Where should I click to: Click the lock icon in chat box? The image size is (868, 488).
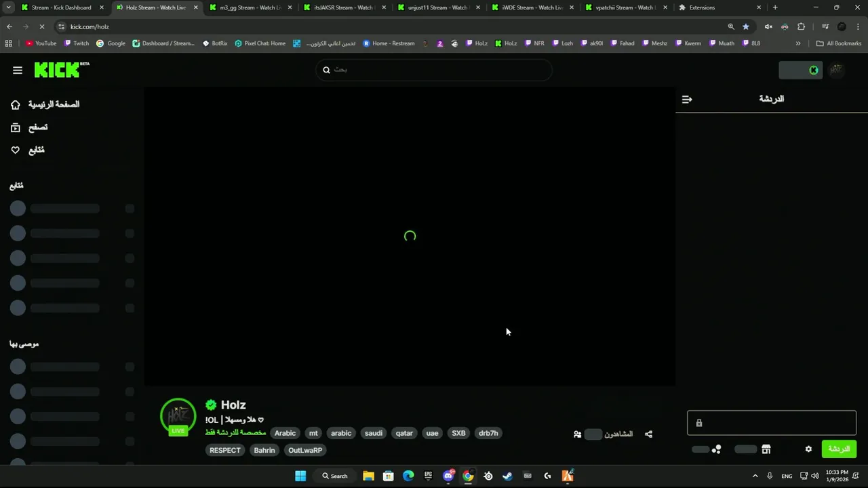click(x=698, y=423)
